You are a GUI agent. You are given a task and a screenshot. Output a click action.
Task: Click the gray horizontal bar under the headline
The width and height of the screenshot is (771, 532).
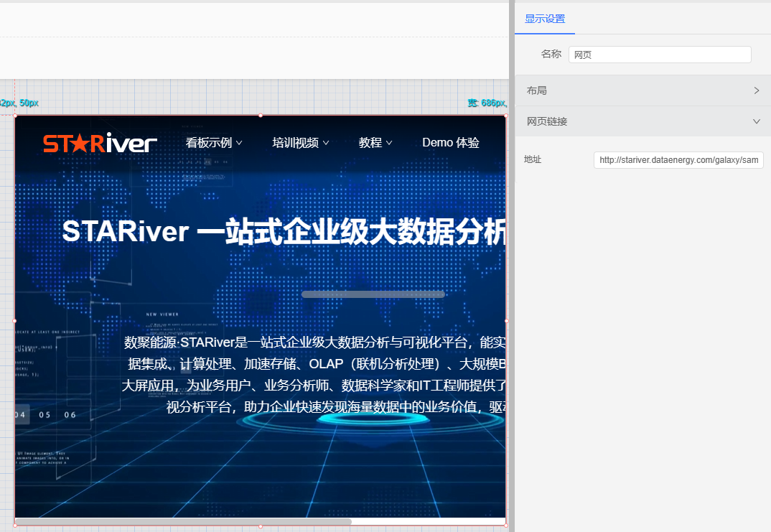point(373,294)
